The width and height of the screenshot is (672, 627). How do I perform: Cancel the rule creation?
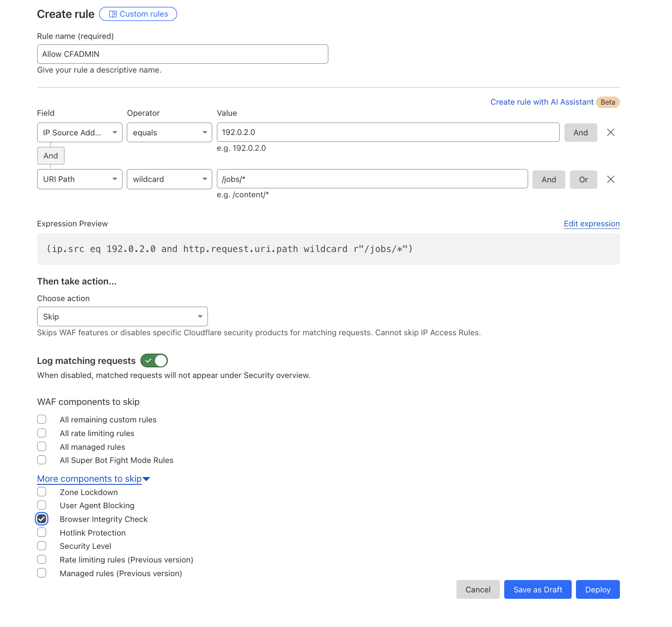pos(478,589)
